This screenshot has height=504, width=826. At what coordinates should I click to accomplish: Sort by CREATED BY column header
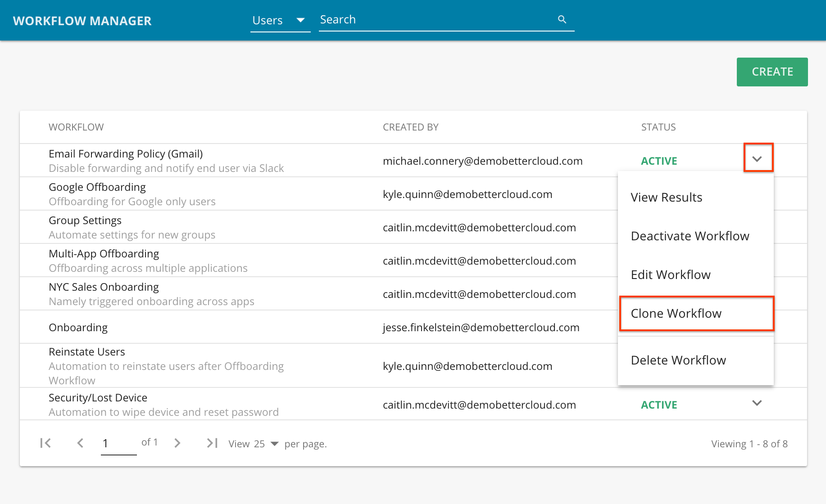[411, 127]
